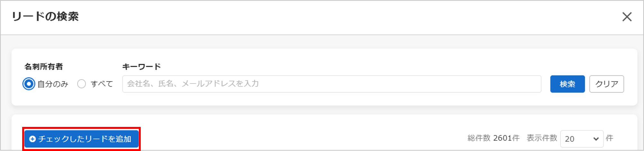Click the クリア button

(607, 84)
